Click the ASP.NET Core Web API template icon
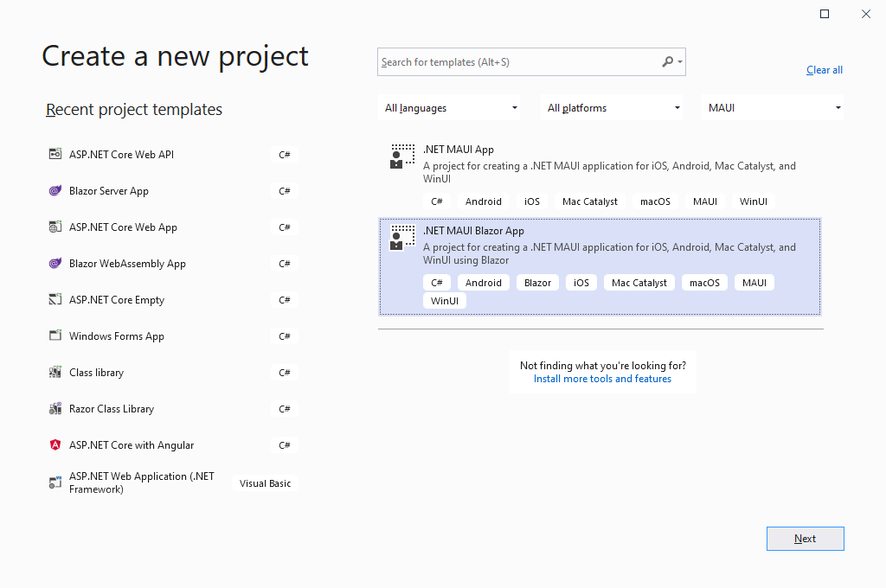 click(x=55, y=154)
